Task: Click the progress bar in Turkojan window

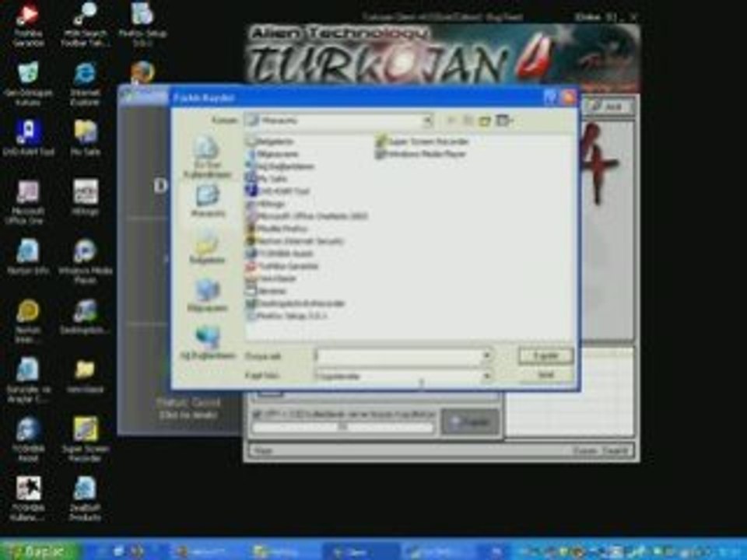Action: point(343,428)
